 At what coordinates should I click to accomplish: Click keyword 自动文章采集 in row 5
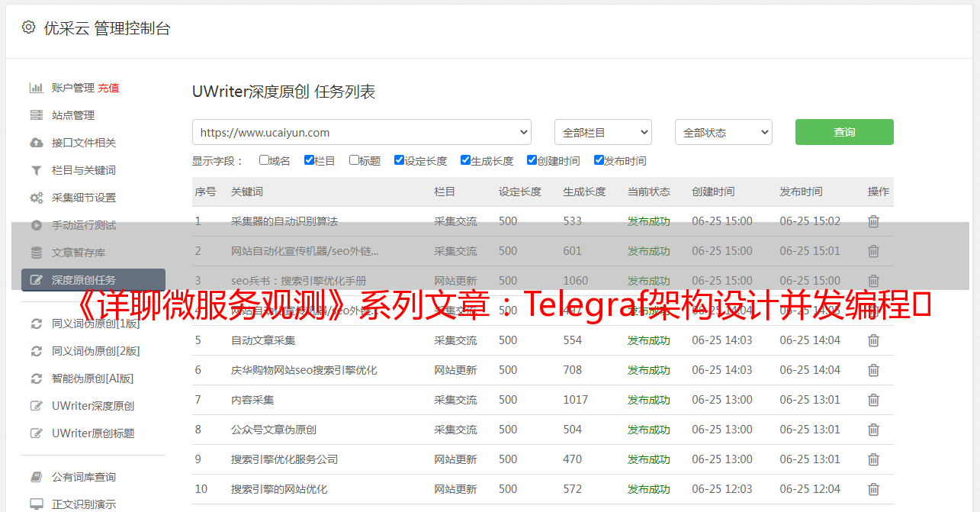click(x=263, y=340)
